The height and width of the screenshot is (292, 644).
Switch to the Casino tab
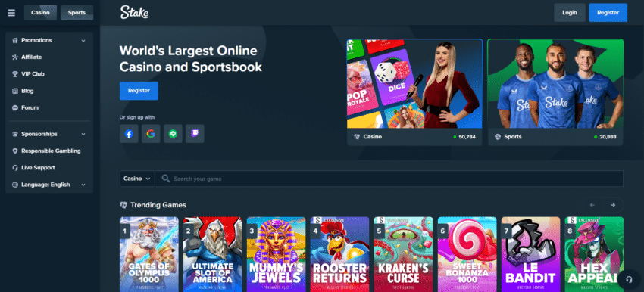pos(40,13)
